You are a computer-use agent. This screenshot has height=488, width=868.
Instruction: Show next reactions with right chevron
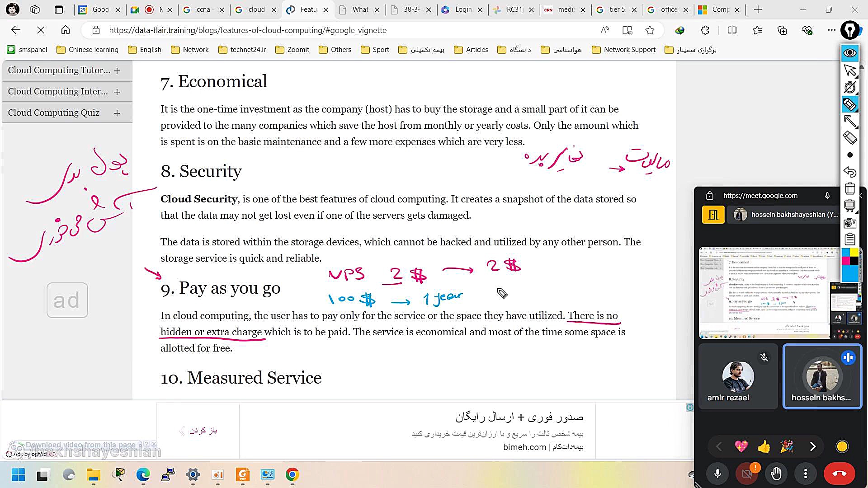[x=813, y=446]
